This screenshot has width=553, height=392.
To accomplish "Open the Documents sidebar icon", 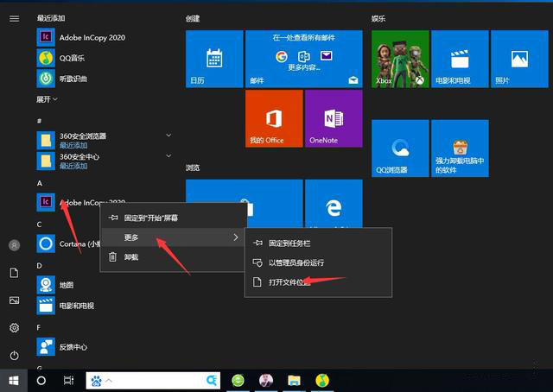I will coord(14,273).
